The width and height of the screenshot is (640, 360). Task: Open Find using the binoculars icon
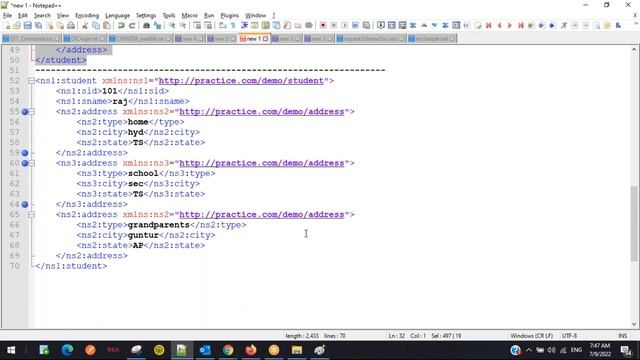coord(146,25)
